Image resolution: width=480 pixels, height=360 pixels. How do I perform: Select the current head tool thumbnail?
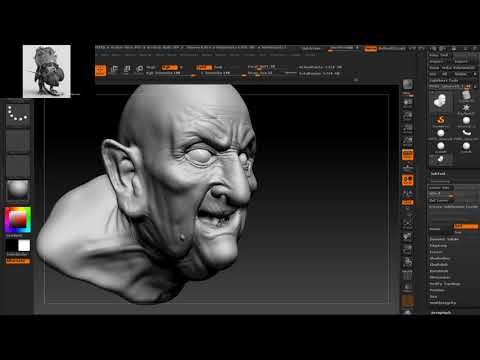pos(441,100)
